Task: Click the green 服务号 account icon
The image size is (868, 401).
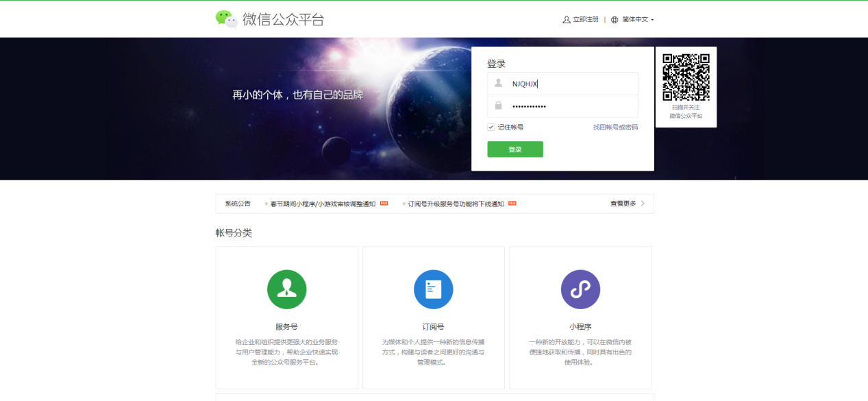Action: coord(286,289)
